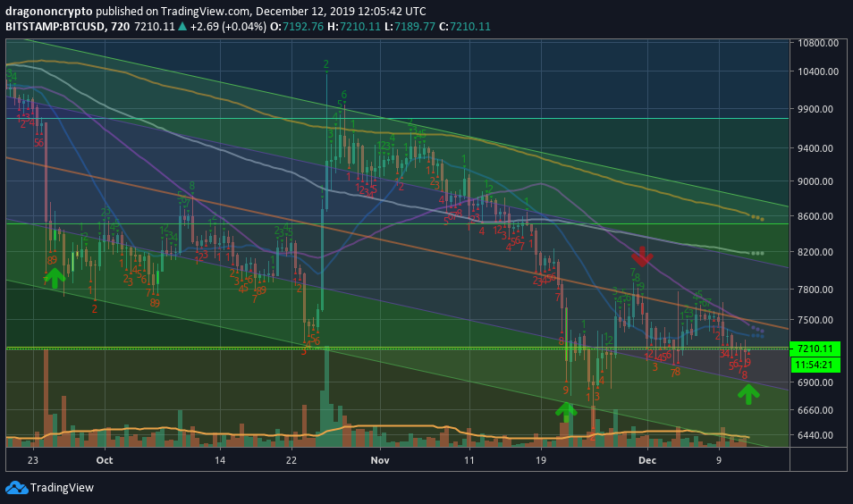This screenshot has height=504, width=853.
Task: Click the close price value C:7210.11
Action: coord(465,27)
